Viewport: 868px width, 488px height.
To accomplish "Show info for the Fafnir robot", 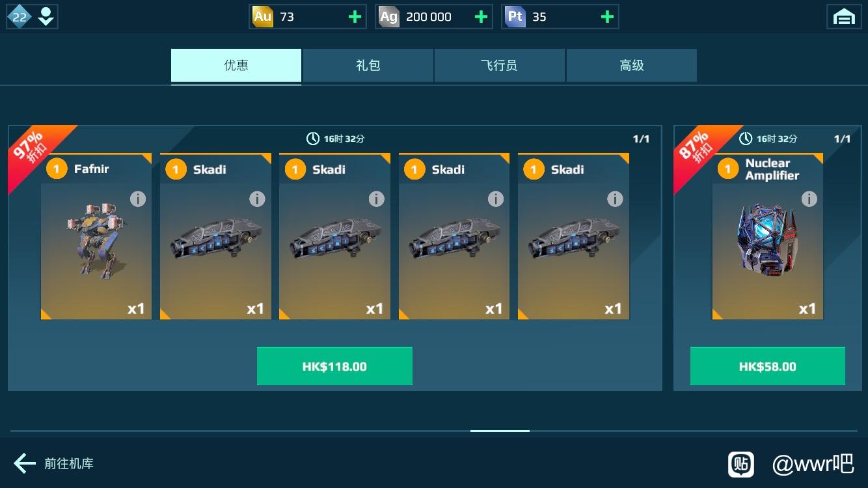I will tap(138, 199).
